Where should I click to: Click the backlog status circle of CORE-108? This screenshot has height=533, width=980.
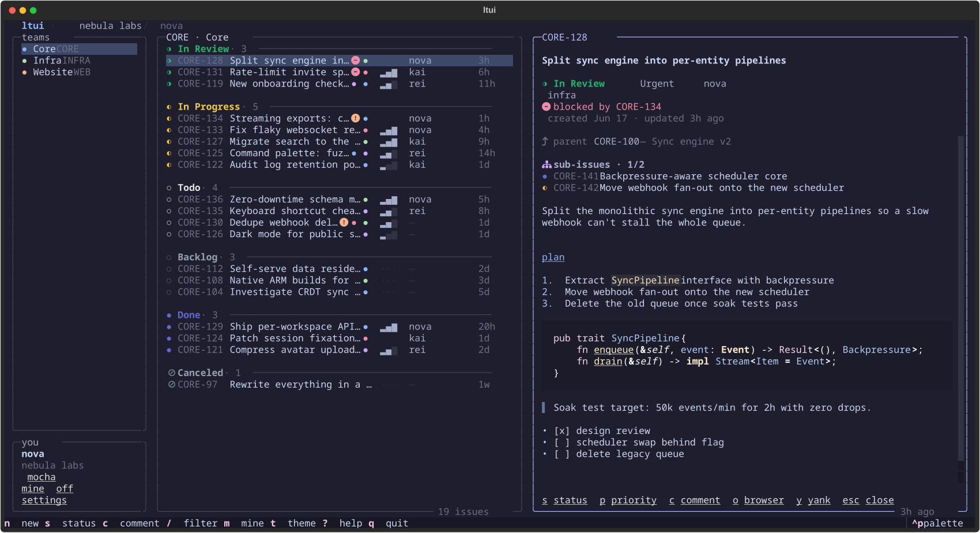pyautogui.click(x=169, y=280)
